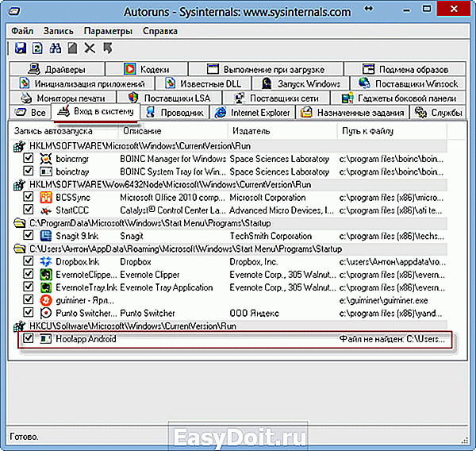This screenshot has height=451, width=476.
Task: Click the Wow6432Node Run registry key icon
Action: (19, 185)
